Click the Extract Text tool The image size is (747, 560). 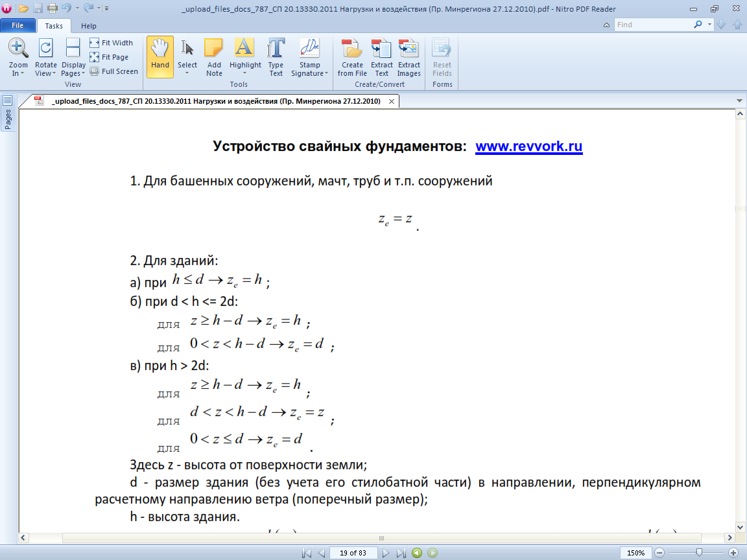tap(381, 56)
